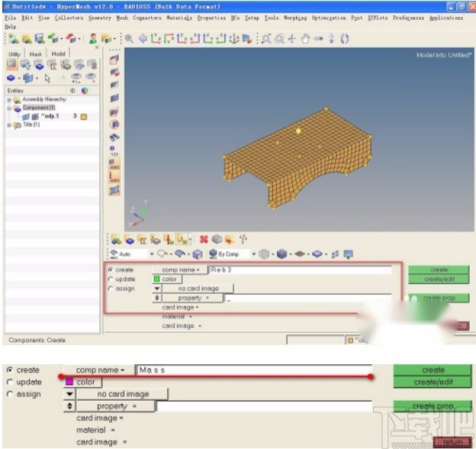476x449 pixels.
Task: Click the Import Solver Deck green arrow icon
Action: pos(53,39)
